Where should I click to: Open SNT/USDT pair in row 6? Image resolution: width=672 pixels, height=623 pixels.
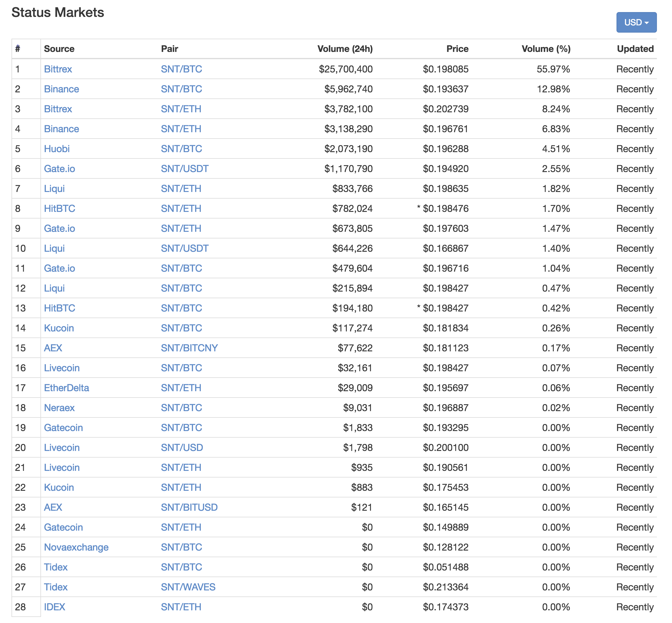[185, 168]
